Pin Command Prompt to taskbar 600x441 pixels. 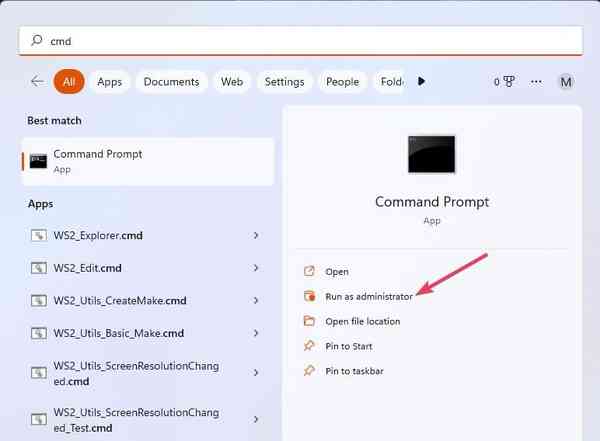354,371
